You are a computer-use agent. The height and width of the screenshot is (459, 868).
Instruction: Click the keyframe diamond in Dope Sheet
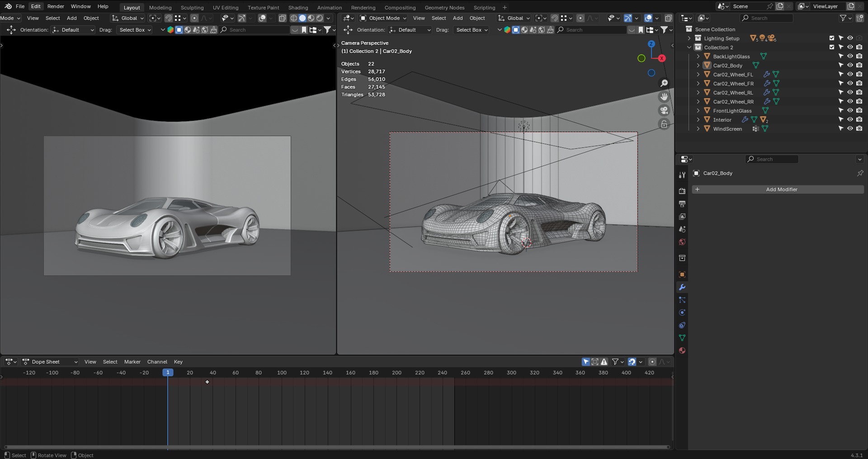click(208, 382)
